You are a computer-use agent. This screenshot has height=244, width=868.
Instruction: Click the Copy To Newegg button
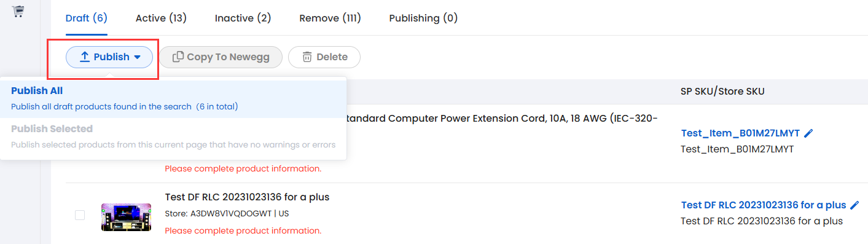coord(221,57)
